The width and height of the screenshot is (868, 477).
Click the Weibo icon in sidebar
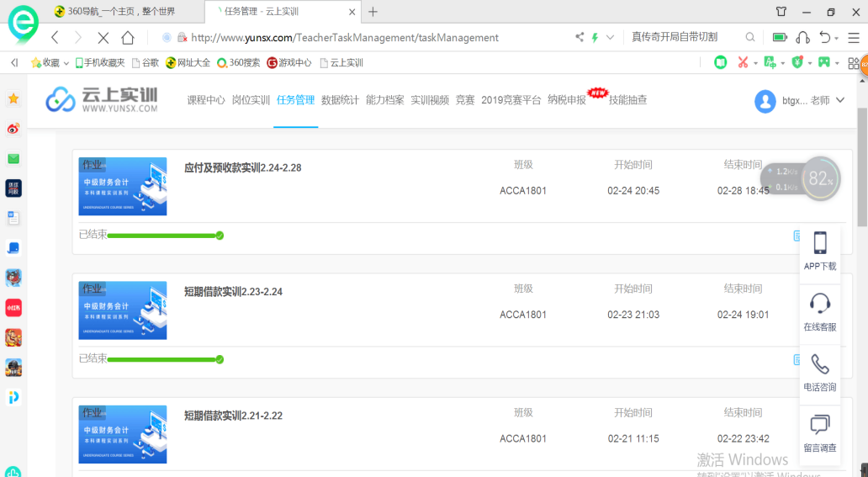[13, 129]
